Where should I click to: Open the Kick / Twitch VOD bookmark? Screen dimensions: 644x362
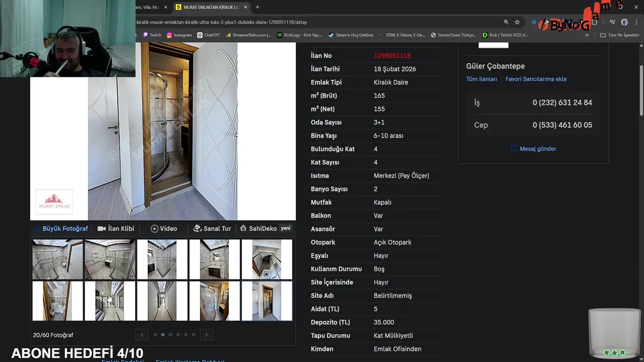coord(505,35)
